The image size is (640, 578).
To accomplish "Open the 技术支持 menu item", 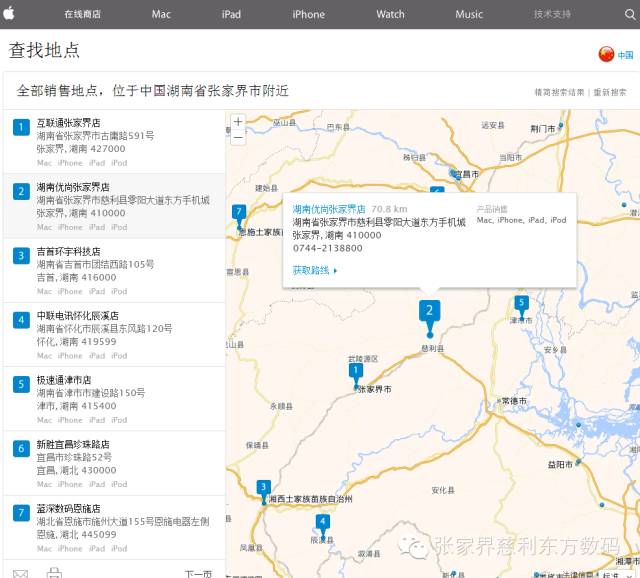I will [552, 14].
